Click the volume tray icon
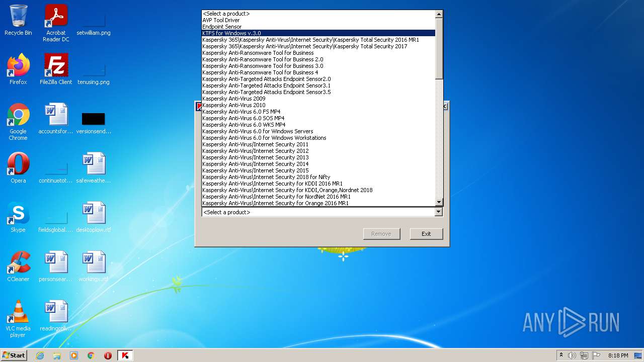Viewport: 644px width, 362px height. click(x=572, y=355)
